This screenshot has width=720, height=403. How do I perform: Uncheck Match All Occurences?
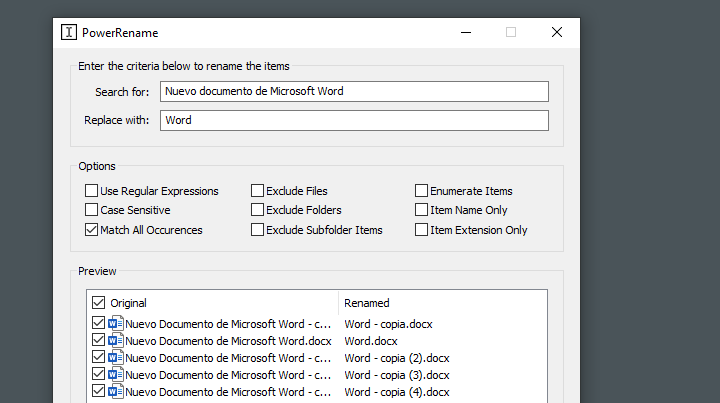tap(92, 230)
